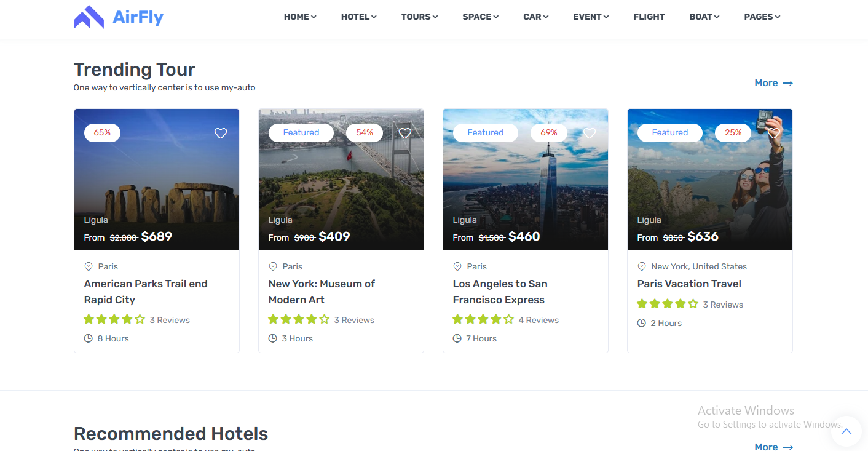Open the FLIGHT menu item
868x451 pixels.
[649, 17]
